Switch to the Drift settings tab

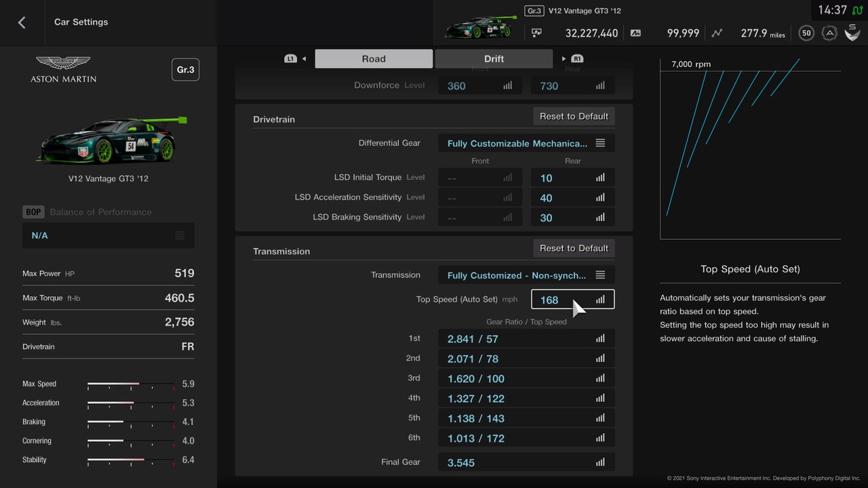pyautogui.click(x=494, y=59)
